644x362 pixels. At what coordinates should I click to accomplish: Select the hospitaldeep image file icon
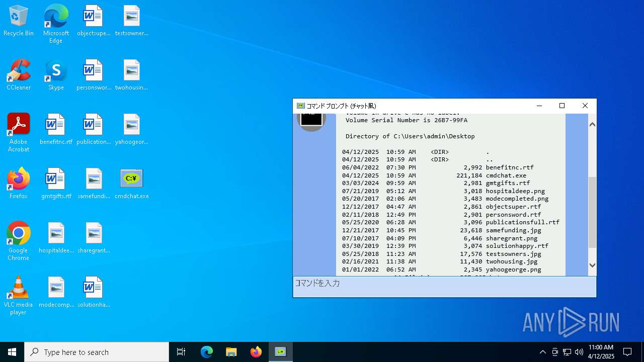coord(56,238)
